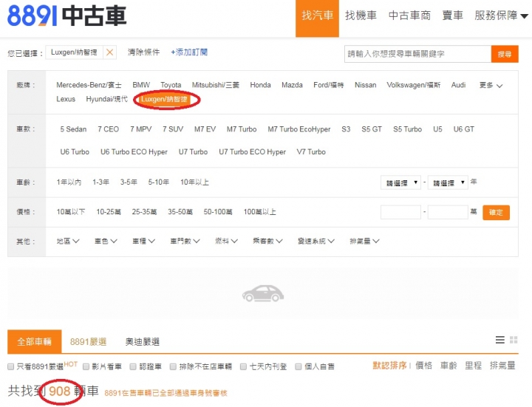This screenshot has height=407, width=532.
Task: Select Honda brand filter
Action: [x=260, y=85]
